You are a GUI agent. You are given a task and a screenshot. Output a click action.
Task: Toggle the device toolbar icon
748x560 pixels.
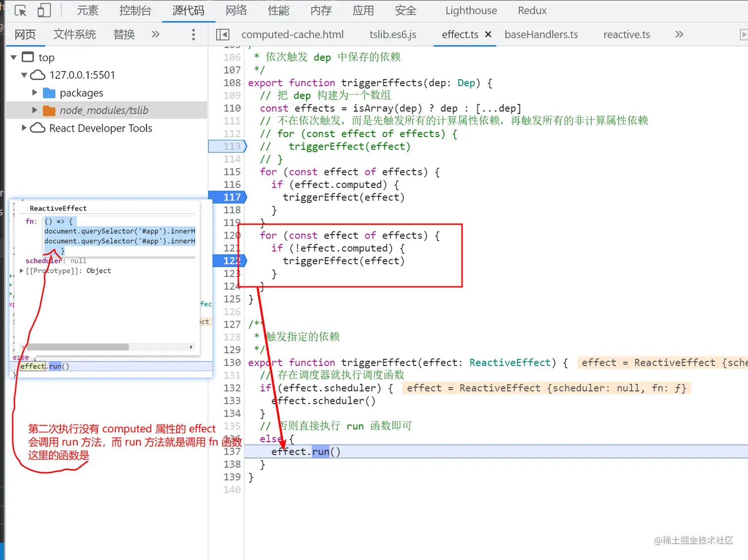click(x=44, y=10)
